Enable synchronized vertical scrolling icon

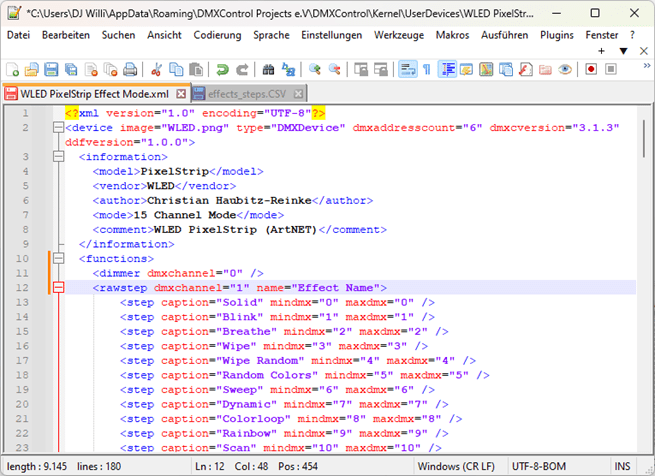tap(361, 69)
